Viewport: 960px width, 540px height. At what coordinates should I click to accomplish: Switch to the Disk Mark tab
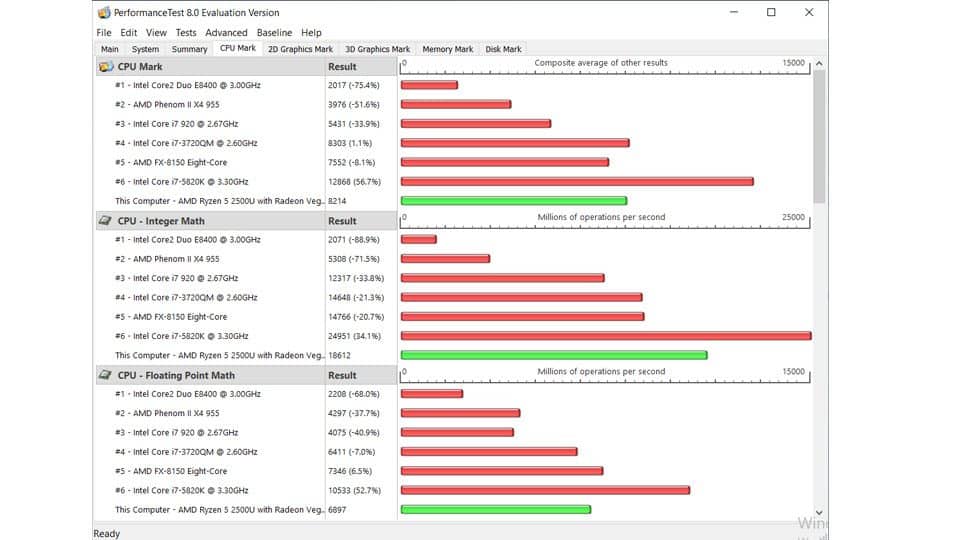click(x=503, y=49)
